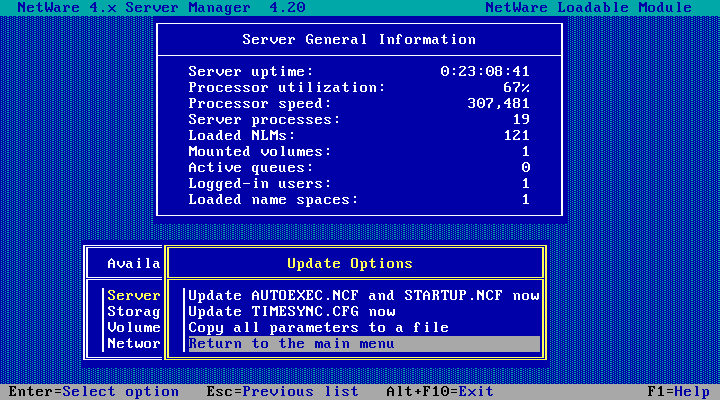The width and height of the screenshot is (720, 400).
Task: Click the Active queues value 0
Action: tap(525, 167)
